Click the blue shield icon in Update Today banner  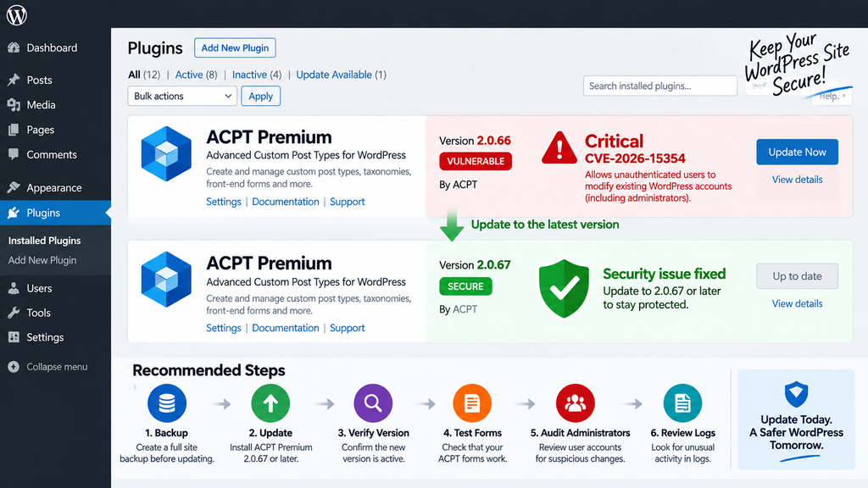[x=796, y=395]
